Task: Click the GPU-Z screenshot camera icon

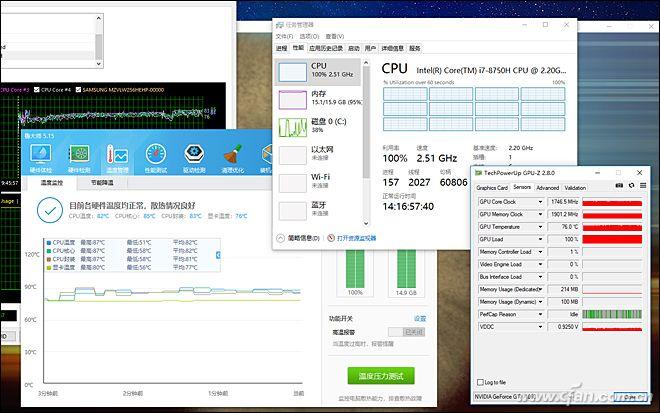Action: [x=619, y=185]
